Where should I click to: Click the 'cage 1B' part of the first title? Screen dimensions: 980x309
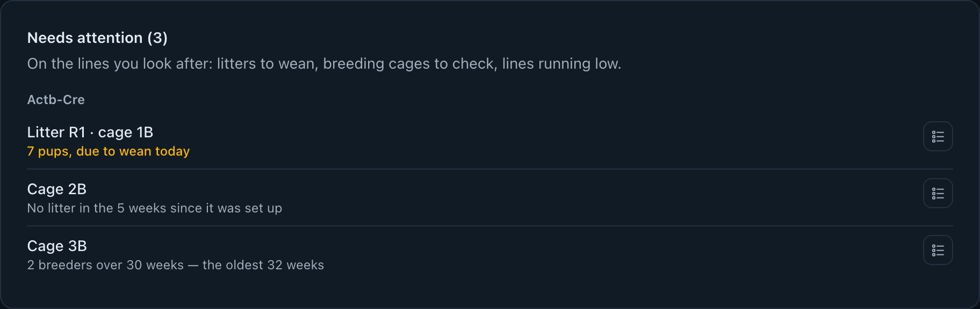[x=126, y=132]
